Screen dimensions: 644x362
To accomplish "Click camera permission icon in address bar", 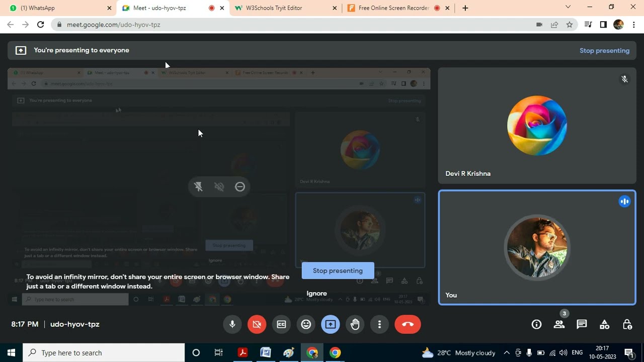I will 539,25.
